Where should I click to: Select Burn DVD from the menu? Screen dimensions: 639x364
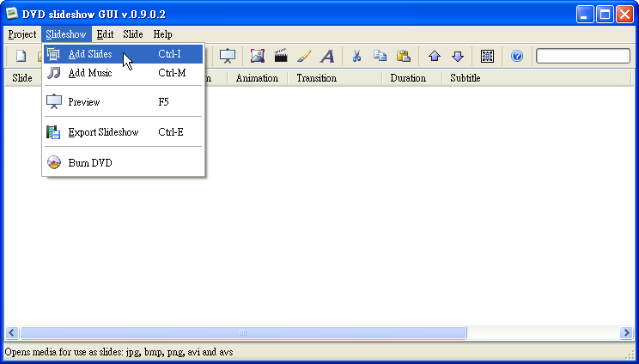click(x=123, y=163)
